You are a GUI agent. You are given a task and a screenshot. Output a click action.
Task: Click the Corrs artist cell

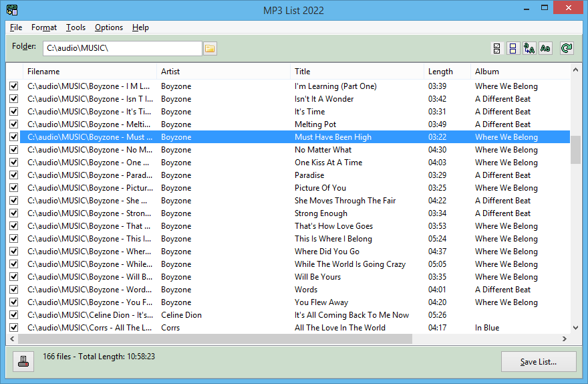[170, 328]
